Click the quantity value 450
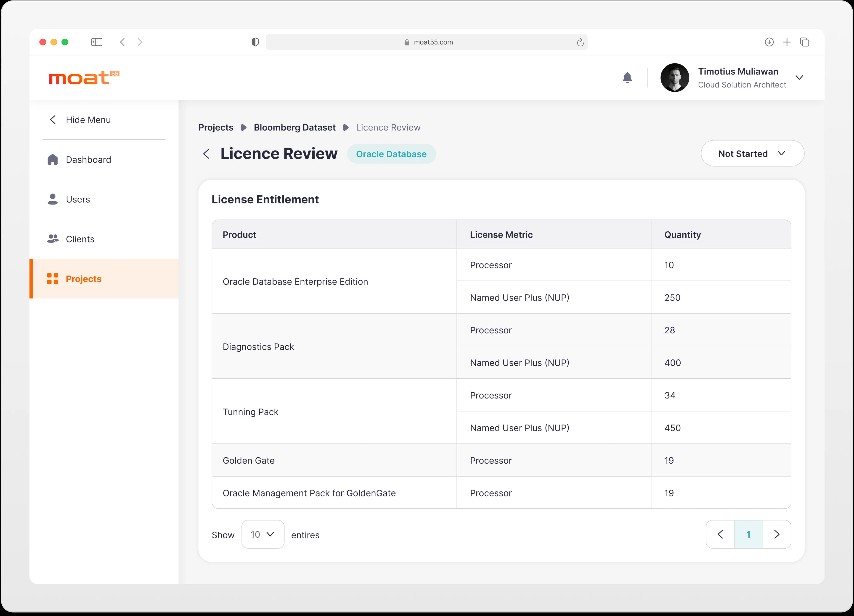 pyautogui.click(x=673, y=428)
